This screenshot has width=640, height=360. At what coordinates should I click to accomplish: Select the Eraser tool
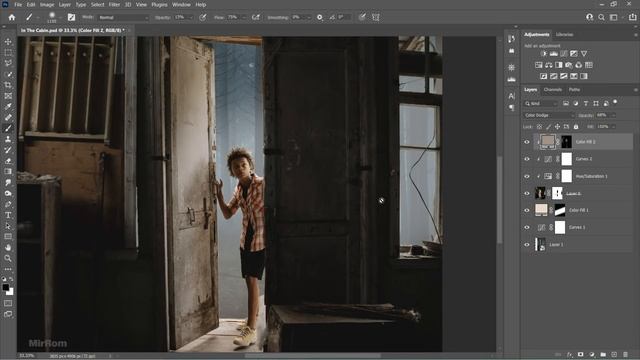8,161
